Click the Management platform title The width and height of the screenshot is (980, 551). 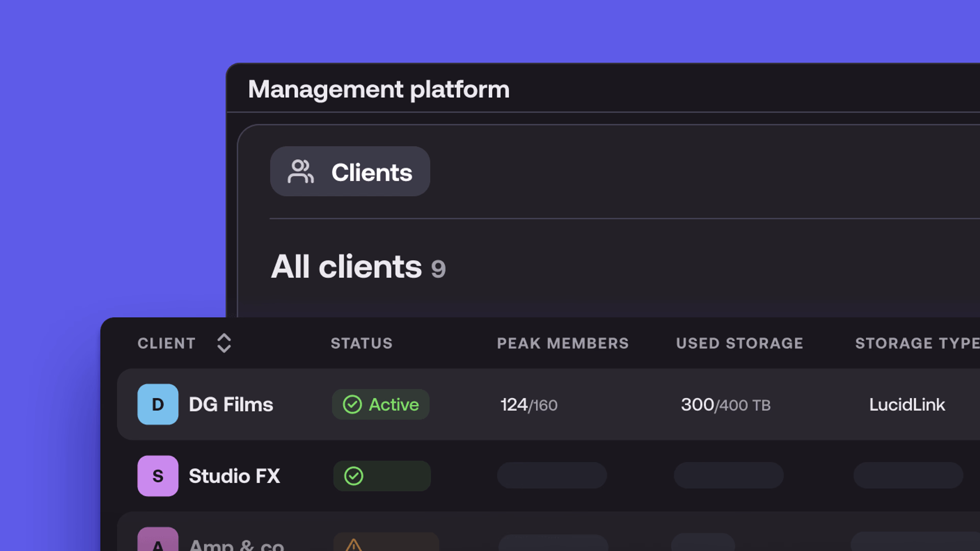click(378, 89)
